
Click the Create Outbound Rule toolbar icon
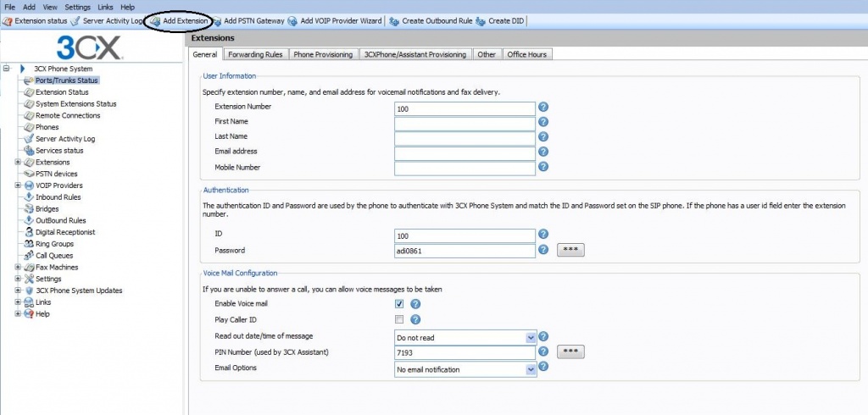point(394,20)
